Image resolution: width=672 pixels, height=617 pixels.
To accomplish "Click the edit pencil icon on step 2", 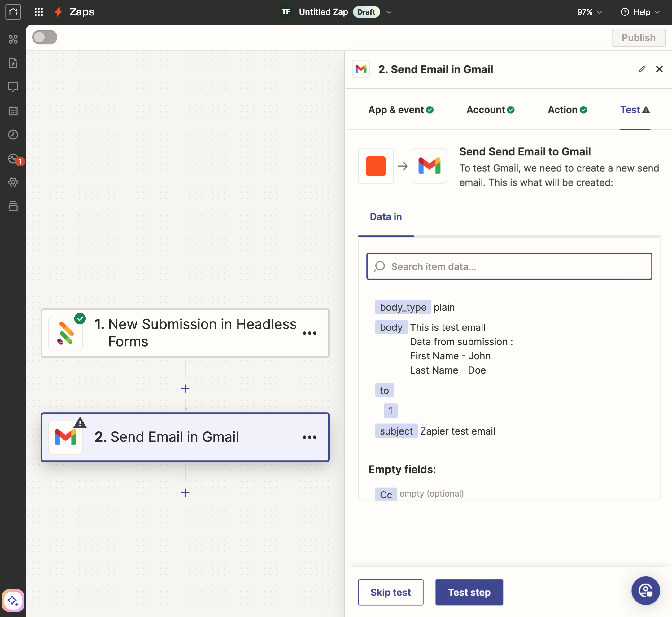I will click(x=643, y=68).
